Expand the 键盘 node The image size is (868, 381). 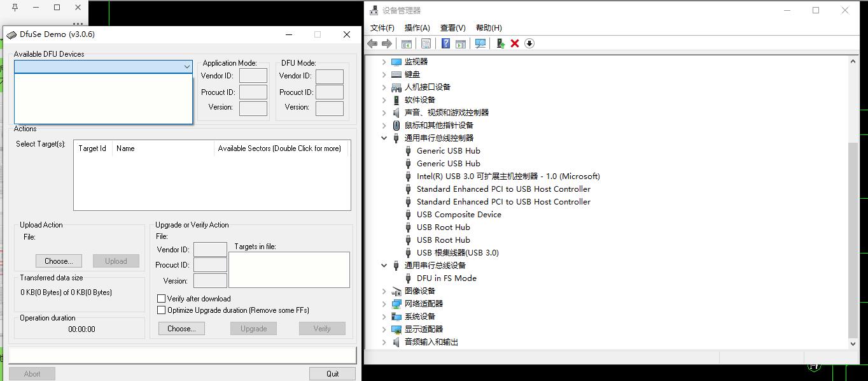(384, 74)
